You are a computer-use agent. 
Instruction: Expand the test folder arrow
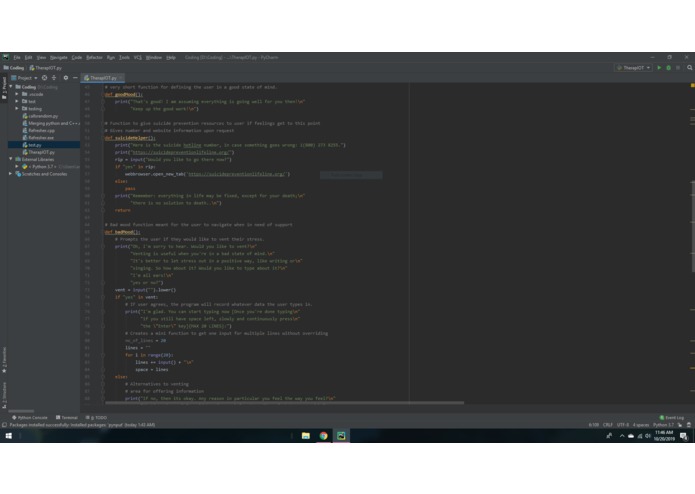click(x=17, y=101)
